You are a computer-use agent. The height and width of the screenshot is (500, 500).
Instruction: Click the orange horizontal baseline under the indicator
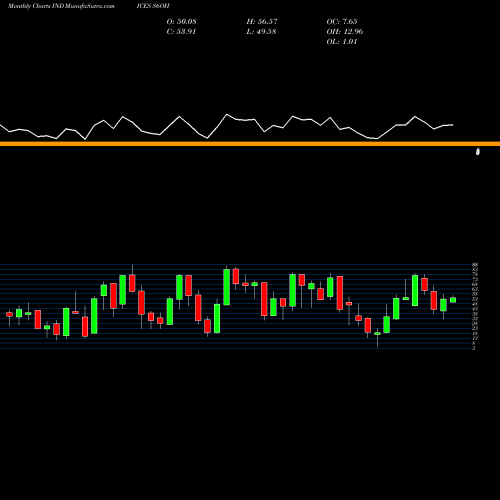pyautogui.click(x=250, y=144)
